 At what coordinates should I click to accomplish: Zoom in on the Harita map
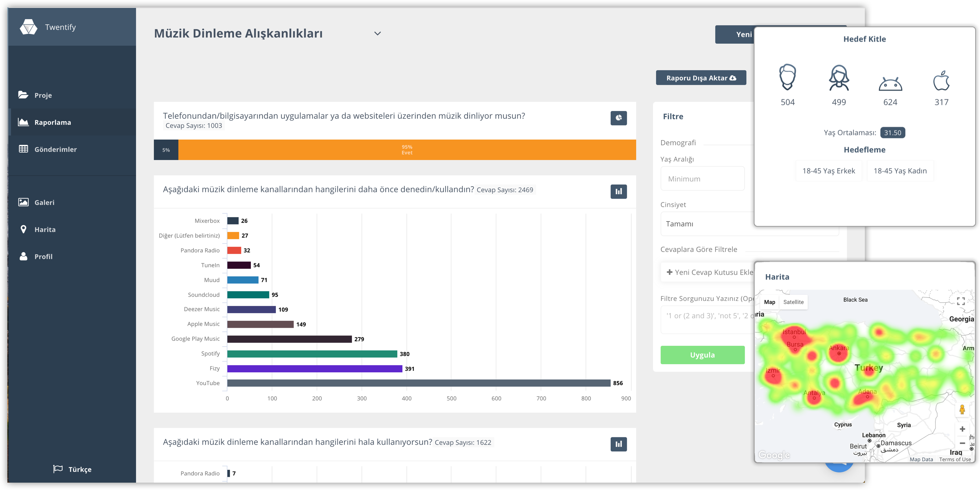coord(962,429)
